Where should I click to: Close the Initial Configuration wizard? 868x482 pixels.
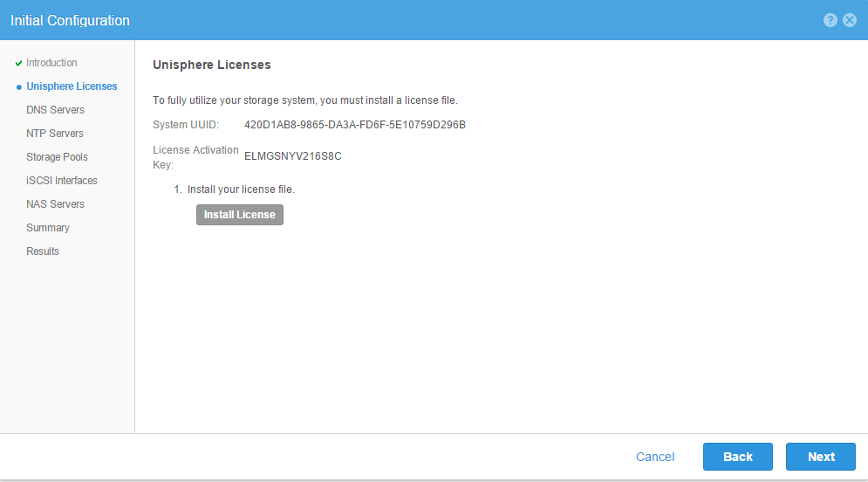(x=849, y=20)
